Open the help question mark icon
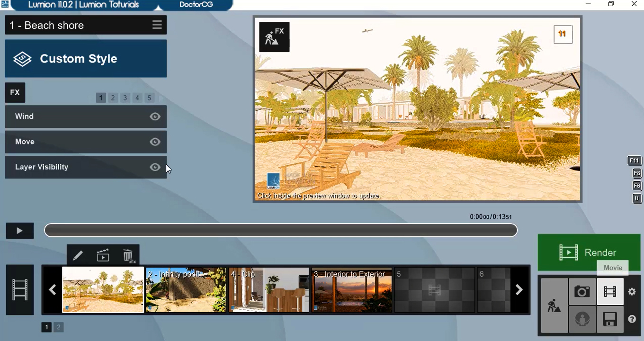 (x=632, y=320)
